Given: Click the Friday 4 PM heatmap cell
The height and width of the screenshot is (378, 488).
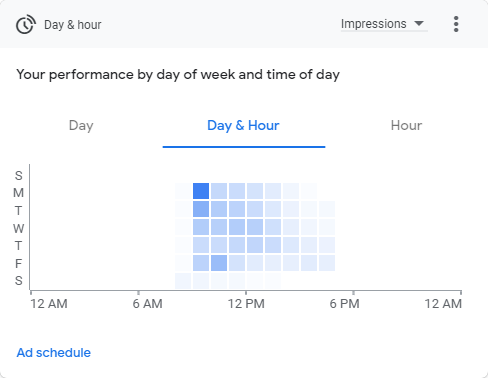Looking at the screenshot, I should 327,263.
